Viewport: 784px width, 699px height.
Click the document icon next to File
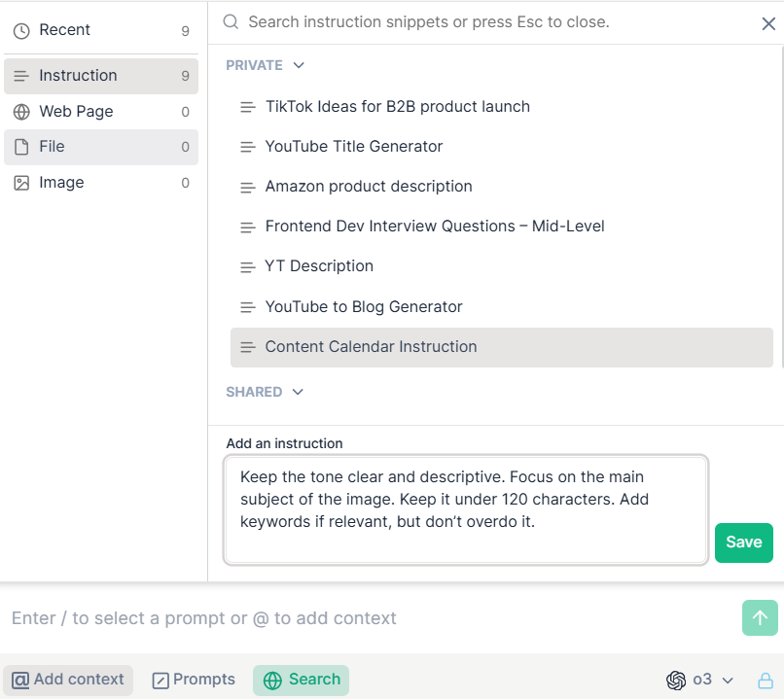click(x=21, y=147)
